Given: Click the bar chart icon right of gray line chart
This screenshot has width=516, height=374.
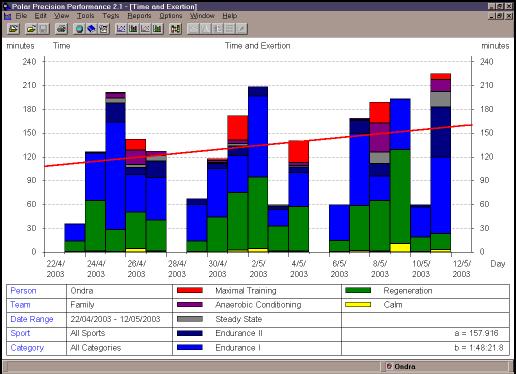Looking at the screenshot, I should pos(157,29).
